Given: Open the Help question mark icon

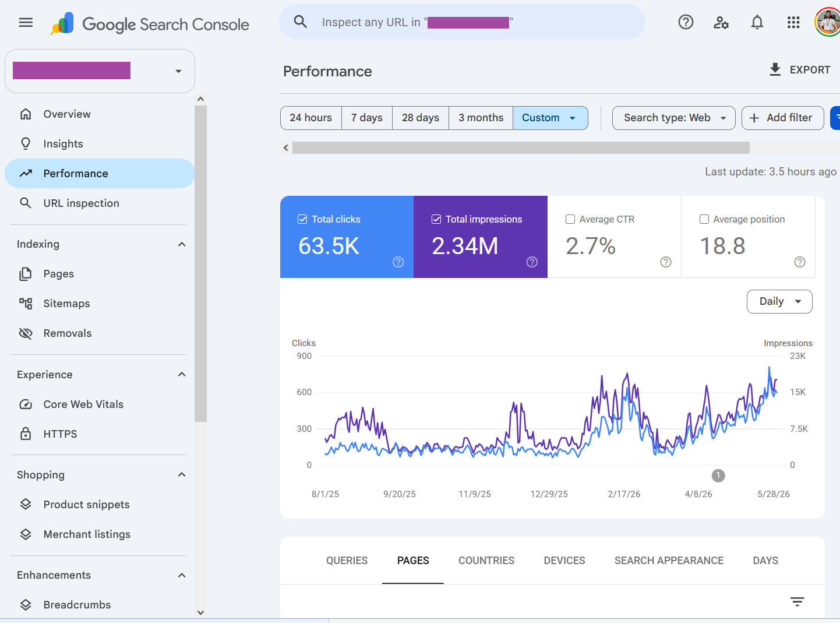Looking at the screenshot, I should [686, 22].
